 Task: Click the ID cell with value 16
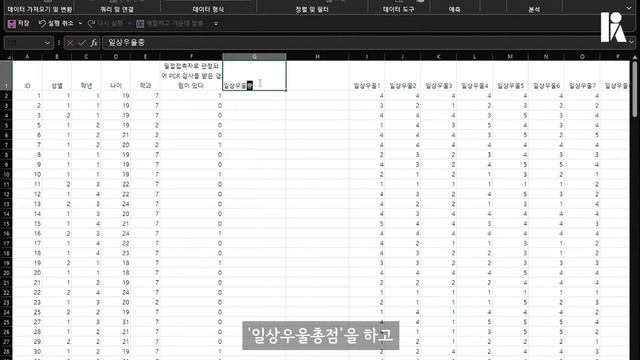27,233
